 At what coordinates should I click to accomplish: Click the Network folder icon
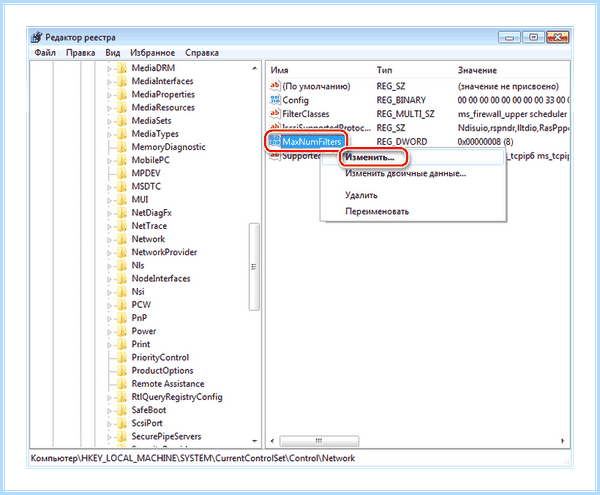click(x=122, y=239)
